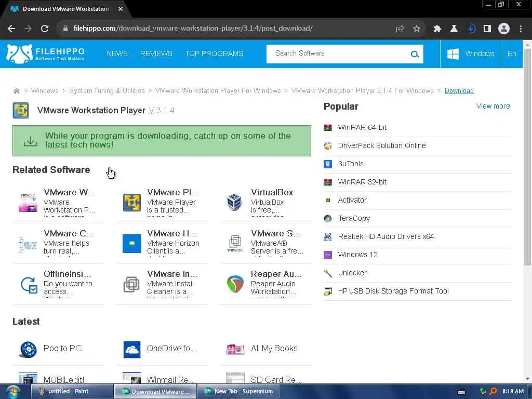Click the OneDrive cloud icon
Image resolution: width=532 pixels, height=399 pixels.
pos(131,350)
